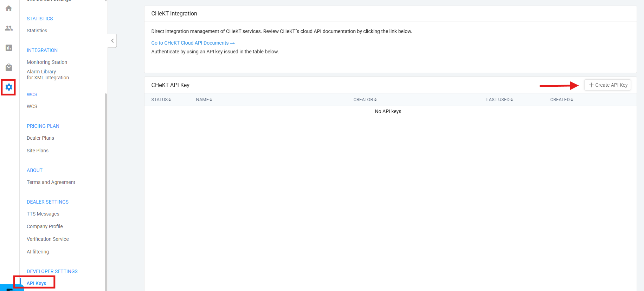Screen dimensions: 644x291
Task: Open the Home dashboard icon
Action: [x=9, y=8]
